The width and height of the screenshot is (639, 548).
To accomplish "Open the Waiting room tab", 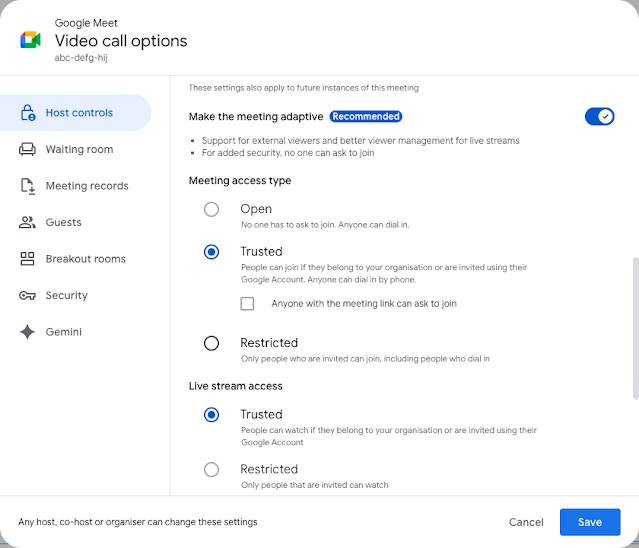I will pos(79,150).
